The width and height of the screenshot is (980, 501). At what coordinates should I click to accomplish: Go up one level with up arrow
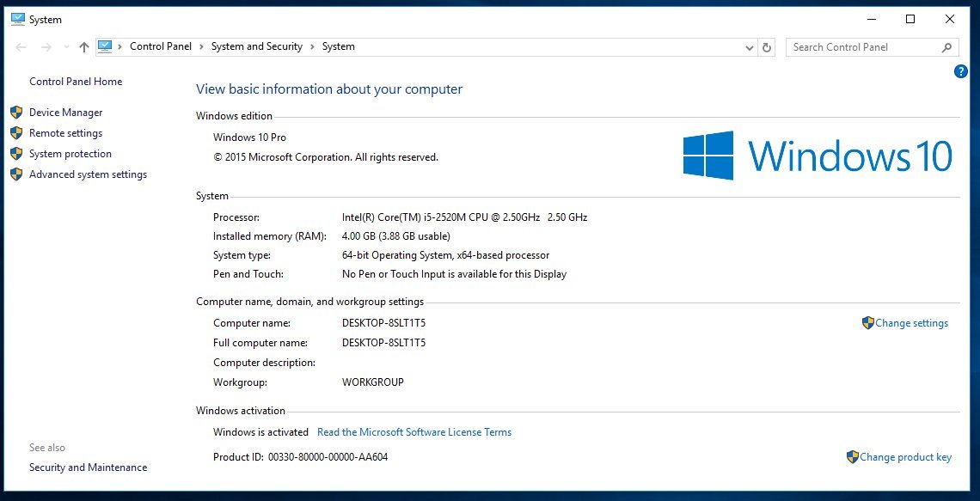[84, 47]
